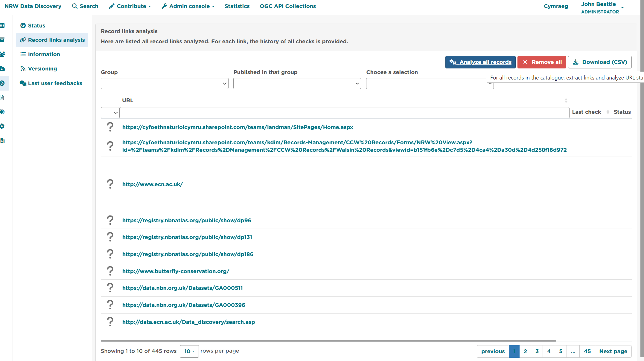The height and width of the screenshot is (361, 644).
Task: Open the cloud download sidebar icon
Action: click(x=3, y=68)
